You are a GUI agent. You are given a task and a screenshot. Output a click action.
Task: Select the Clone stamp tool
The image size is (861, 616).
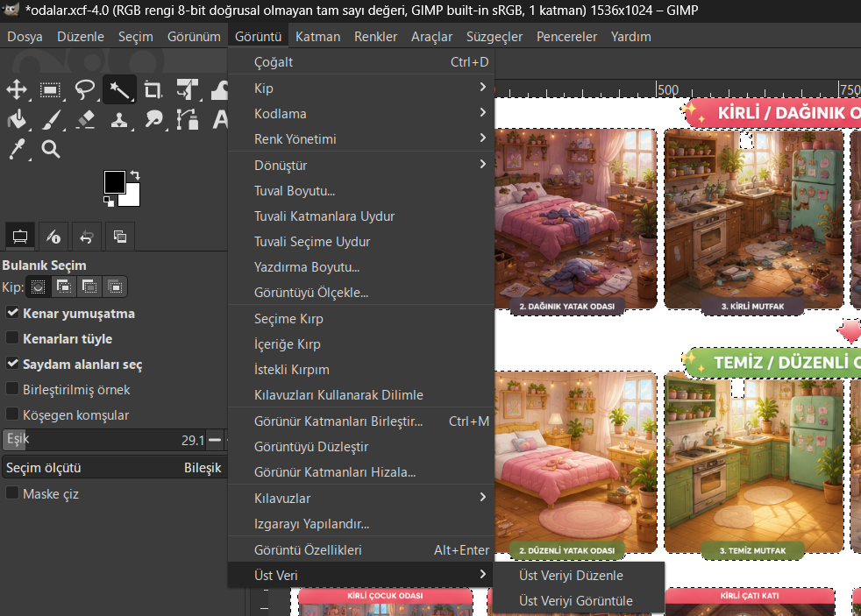(119, 119)
